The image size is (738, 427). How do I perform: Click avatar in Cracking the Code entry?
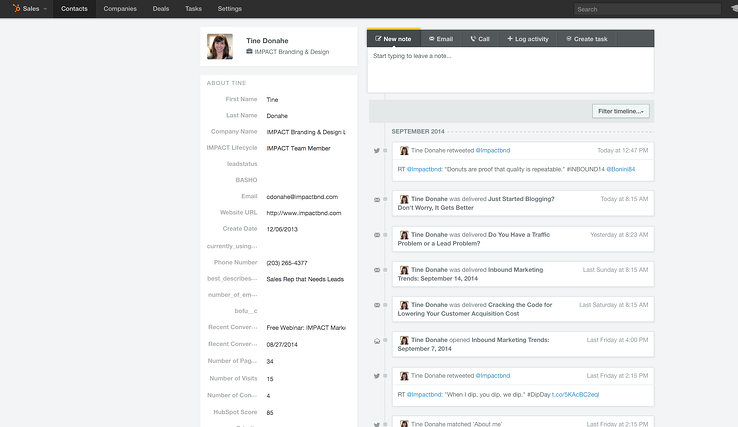click(x=404, y=305)
